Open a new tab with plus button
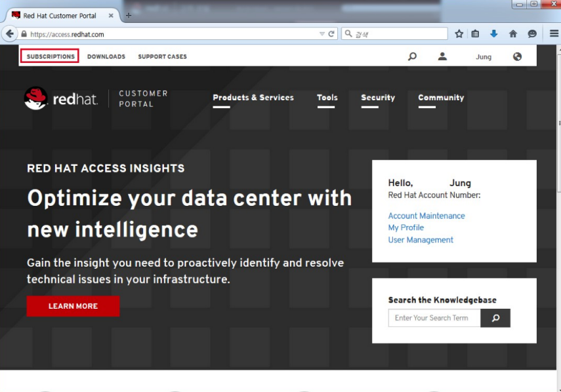 point(129,15)
